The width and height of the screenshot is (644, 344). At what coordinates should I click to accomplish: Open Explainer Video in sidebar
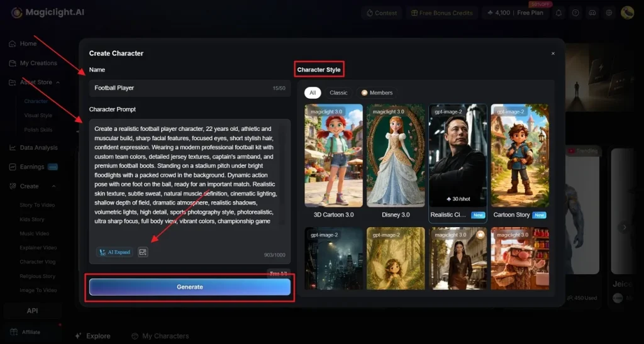38,248
